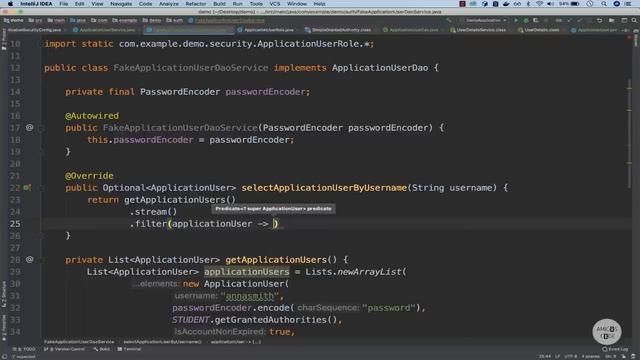This screenshot has width=640, height=360.
Task: Collapse selectApplicationUserByUsername fold marker on line 22
Action: (41, 188)
